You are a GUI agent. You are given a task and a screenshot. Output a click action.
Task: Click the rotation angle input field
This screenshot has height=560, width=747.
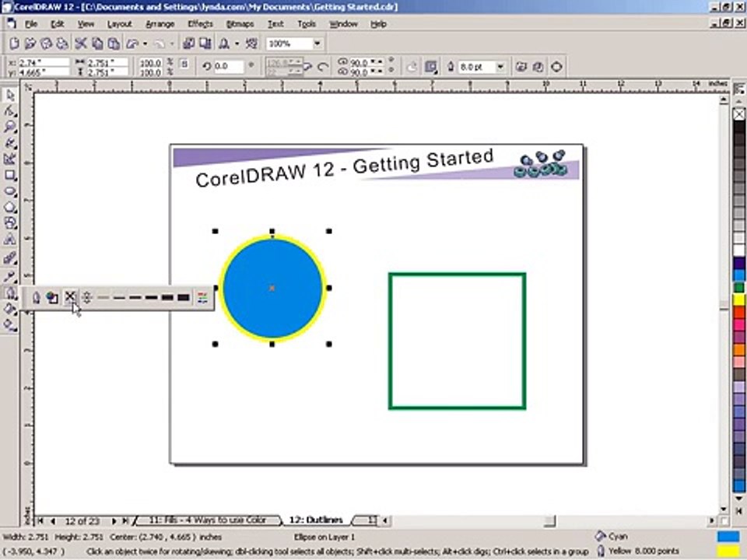tap(228, 67)
